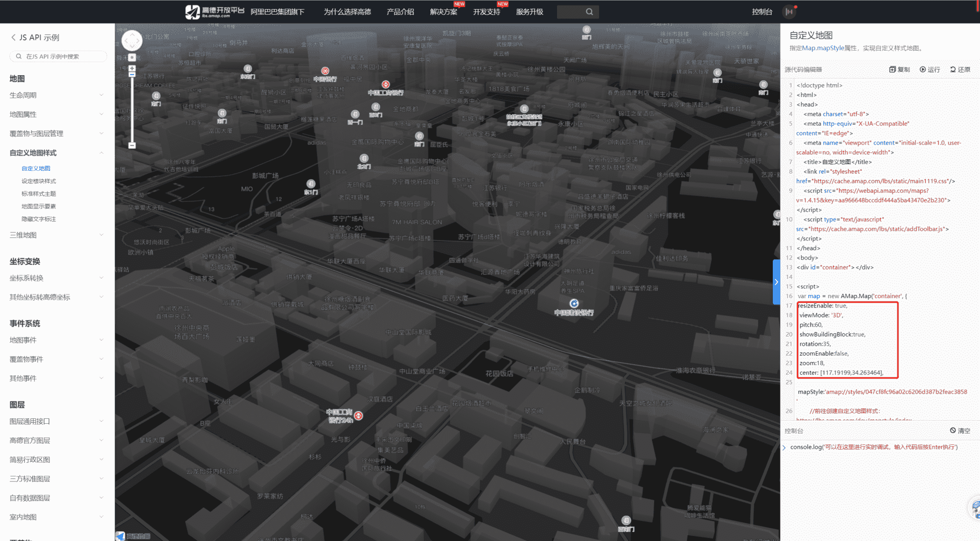Open the 服务升级 menu
This screenshot has width=980, height=541.
pyautogui.click(x=530, y=12)
